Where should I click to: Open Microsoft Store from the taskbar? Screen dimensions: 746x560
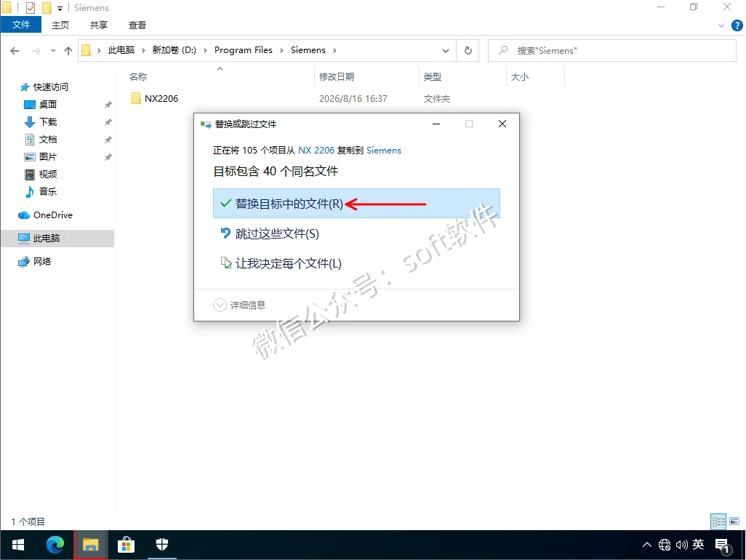click(126, 545)
